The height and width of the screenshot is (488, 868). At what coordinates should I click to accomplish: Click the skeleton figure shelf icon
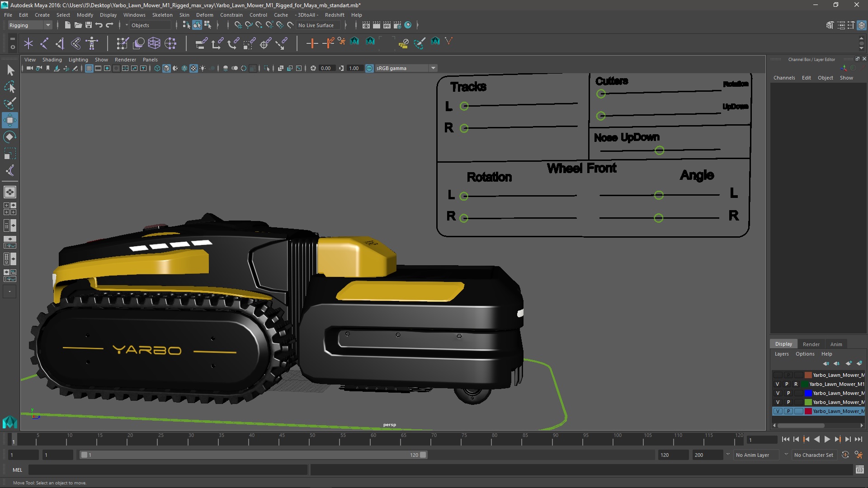click(92, 43)
